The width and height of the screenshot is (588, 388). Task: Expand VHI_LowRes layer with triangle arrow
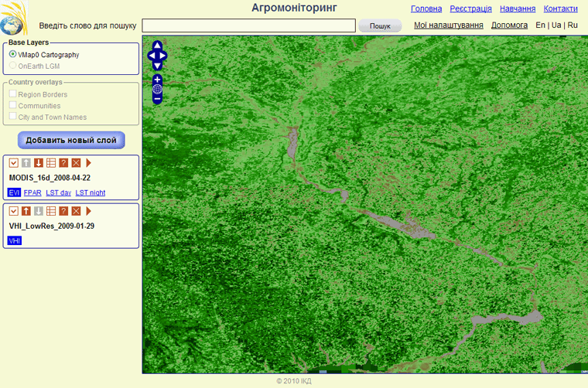point(88,211)
